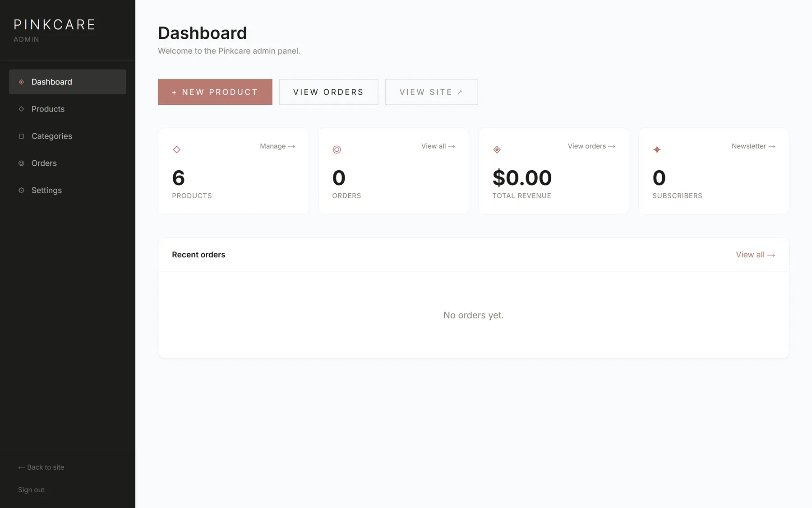
Task: Open the Dashboard menu item
Action: pos(68,82)
